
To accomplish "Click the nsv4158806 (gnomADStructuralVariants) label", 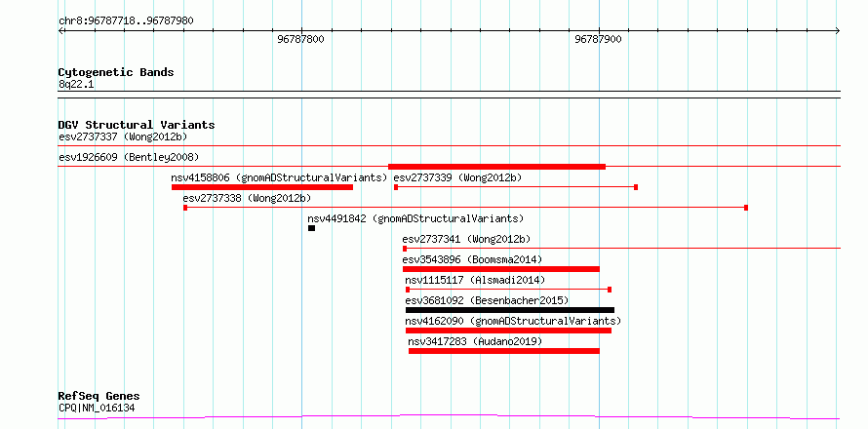I will (x=279, y=177).
